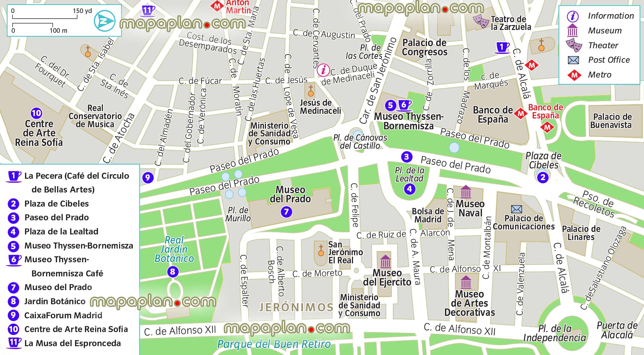The image size is (644, 355).
Task: Click the 'Pl. de la Independencia' map label
Action: (x=555, y=333)
